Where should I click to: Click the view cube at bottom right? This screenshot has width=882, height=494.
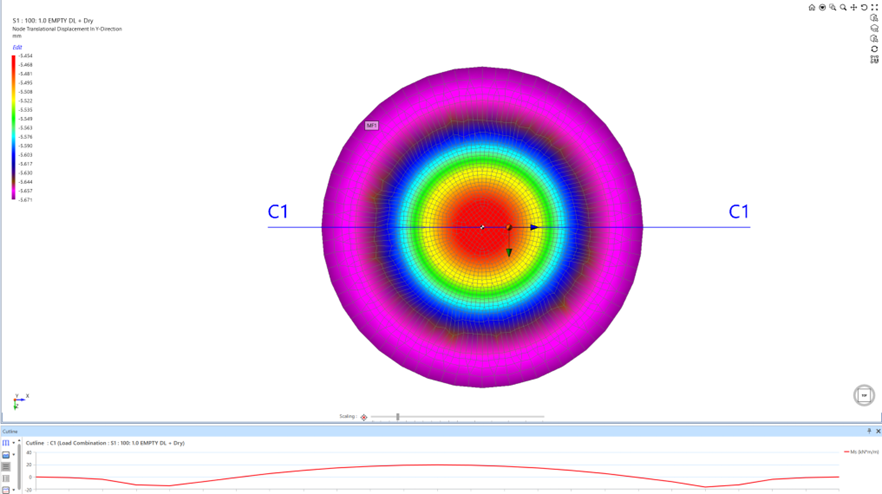tap(864, 396)
